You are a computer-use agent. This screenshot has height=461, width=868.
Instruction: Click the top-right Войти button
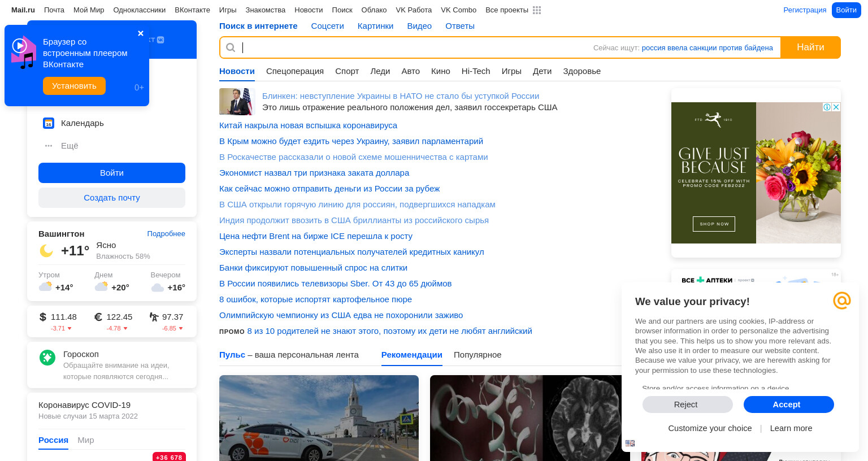846,10
